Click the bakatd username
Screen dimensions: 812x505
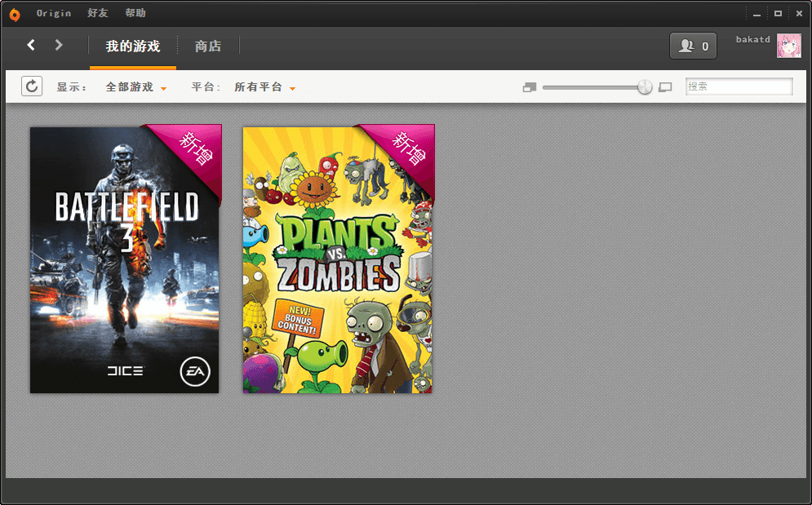tap(752, 40)
